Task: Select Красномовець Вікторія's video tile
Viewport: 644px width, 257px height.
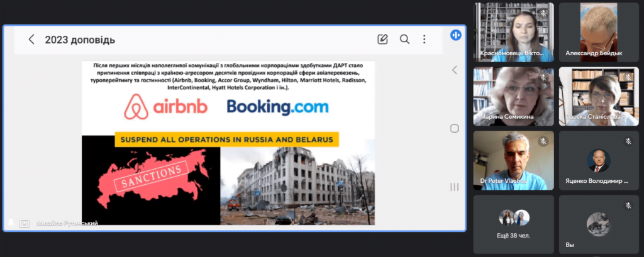Action: (x=513, y=32)
